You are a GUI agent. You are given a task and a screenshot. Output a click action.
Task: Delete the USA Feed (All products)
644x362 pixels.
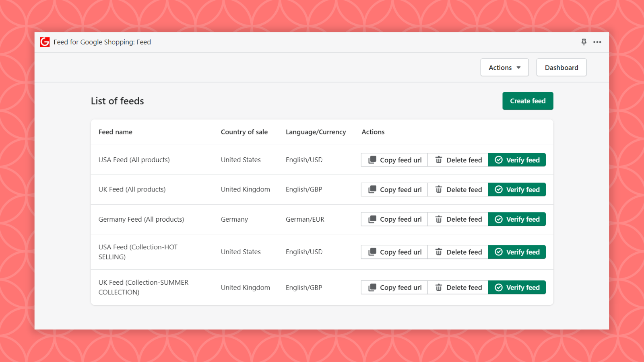[x=458, y=160]
